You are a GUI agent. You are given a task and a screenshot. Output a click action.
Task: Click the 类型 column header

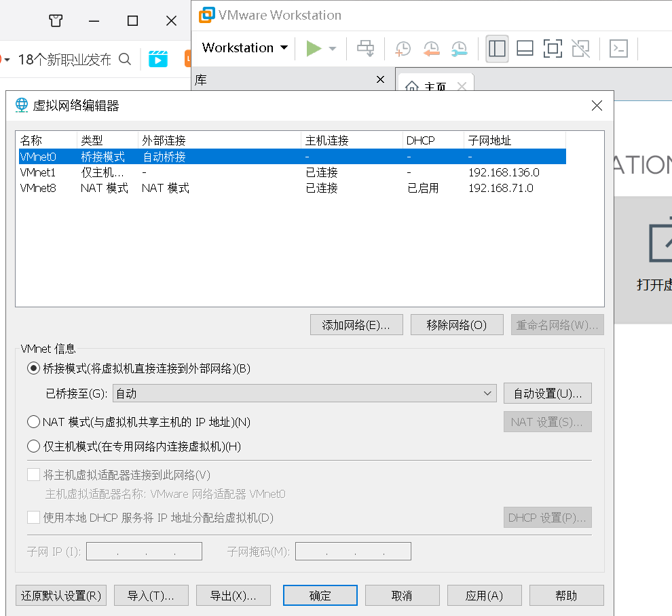coord(107,140)
